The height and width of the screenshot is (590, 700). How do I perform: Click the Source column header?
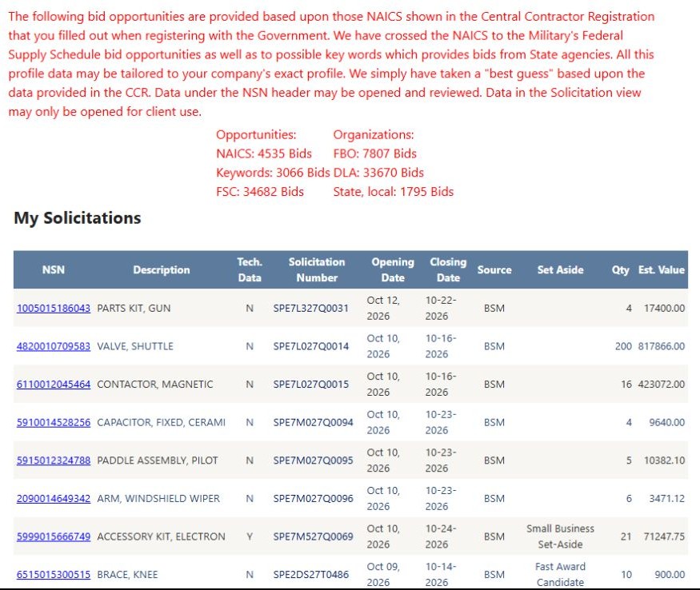tap(494, 269)
